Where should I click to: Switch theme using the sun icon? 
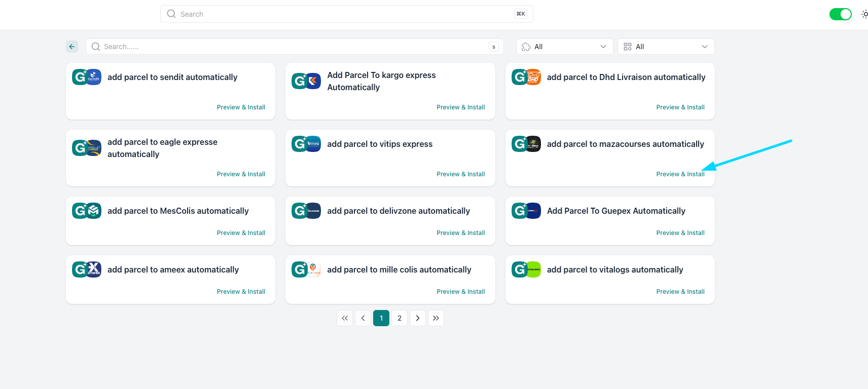tap(864, 14)
